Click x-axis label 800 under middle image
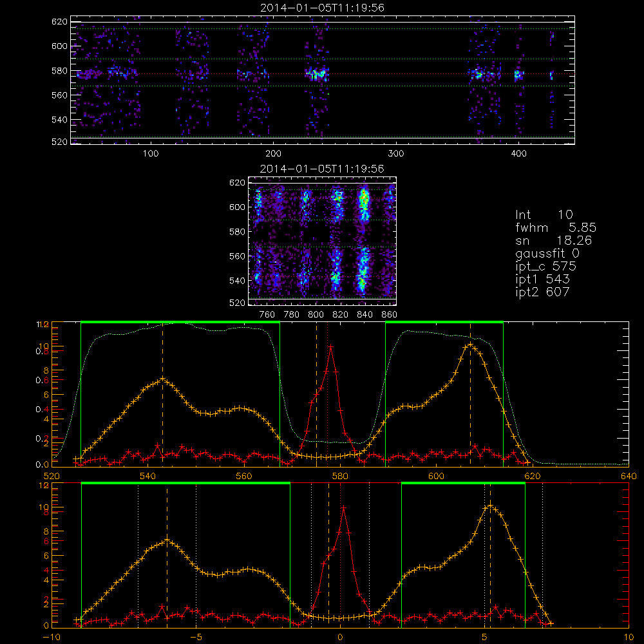The width and height of the screenshot is (644, 644). click(316, 315)
